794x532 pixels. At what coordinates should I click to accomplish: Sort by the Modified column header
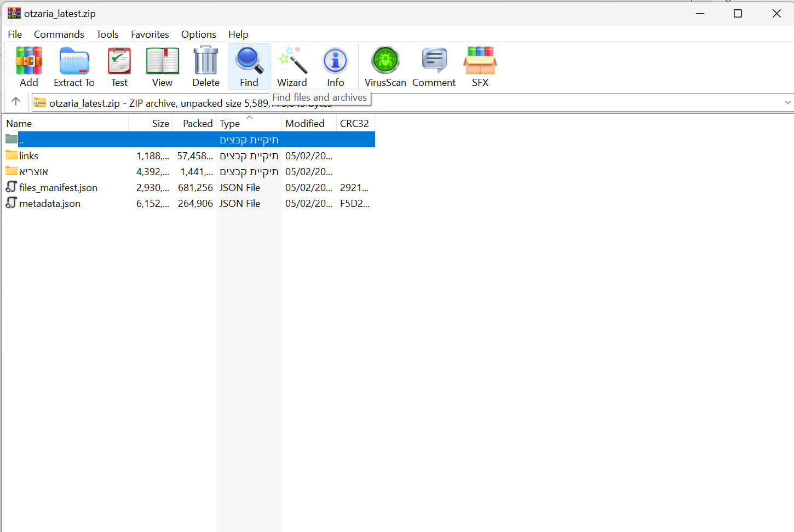(305, 124)
